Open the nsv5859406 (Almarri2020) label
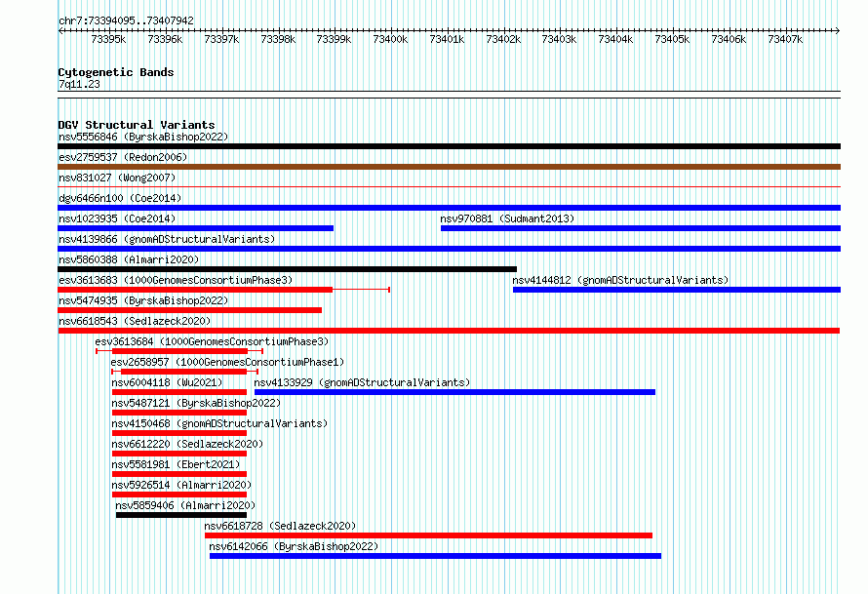The width and height of the screenshot is (868, 594). pos(185,505)
